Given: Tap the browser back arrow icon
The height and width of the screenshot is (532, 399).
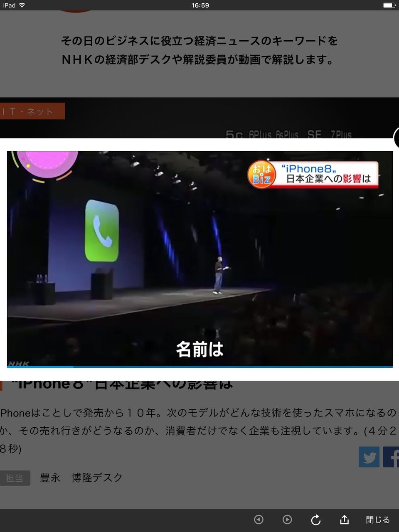Looking at the screenshot, I should [x=259, y=520].
